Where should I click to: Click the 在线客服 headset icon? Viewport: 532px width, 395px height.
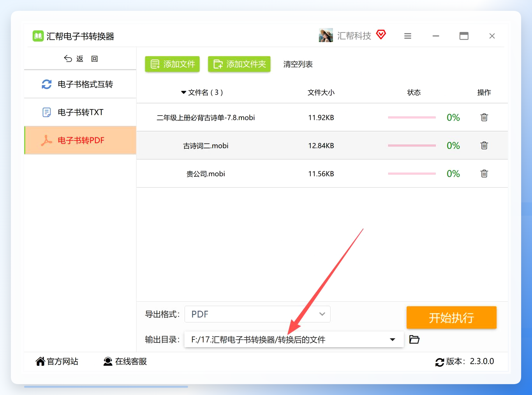(x=108, y=362)
